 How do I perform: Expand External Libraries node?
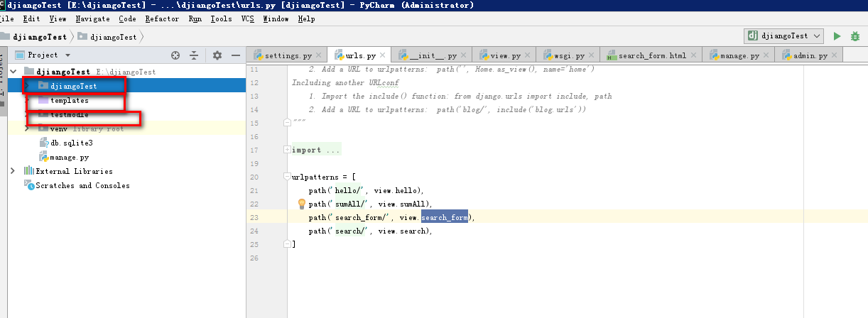pyautogui.click(x=13, y=171)
